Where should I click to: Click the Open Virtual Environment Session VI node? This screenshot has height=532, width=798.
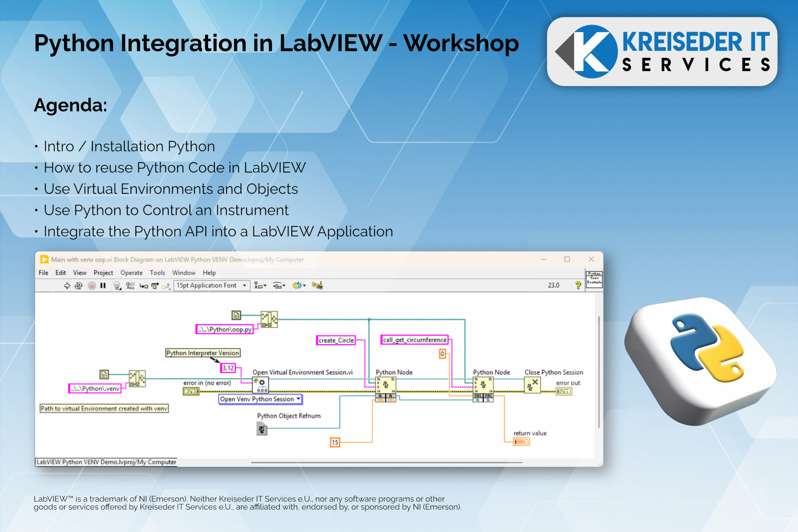pyautogui.click(x=261, y=385)
